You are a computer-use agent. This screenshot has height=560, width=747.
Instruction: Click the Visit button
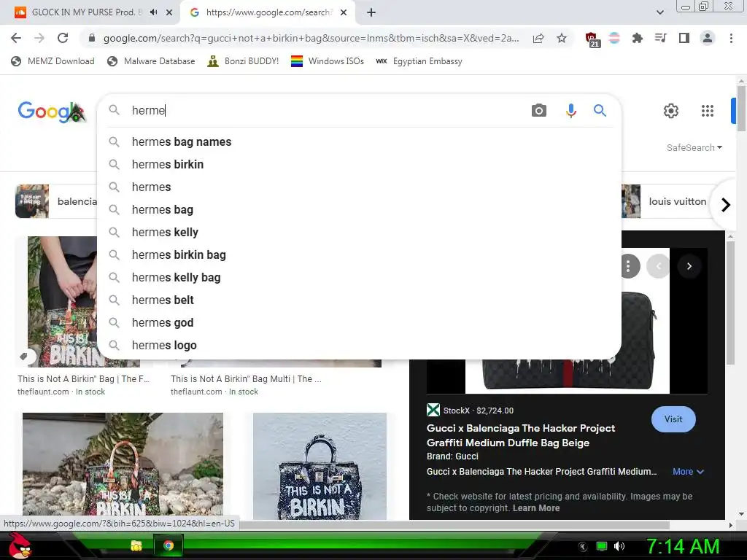coord(673,419)
